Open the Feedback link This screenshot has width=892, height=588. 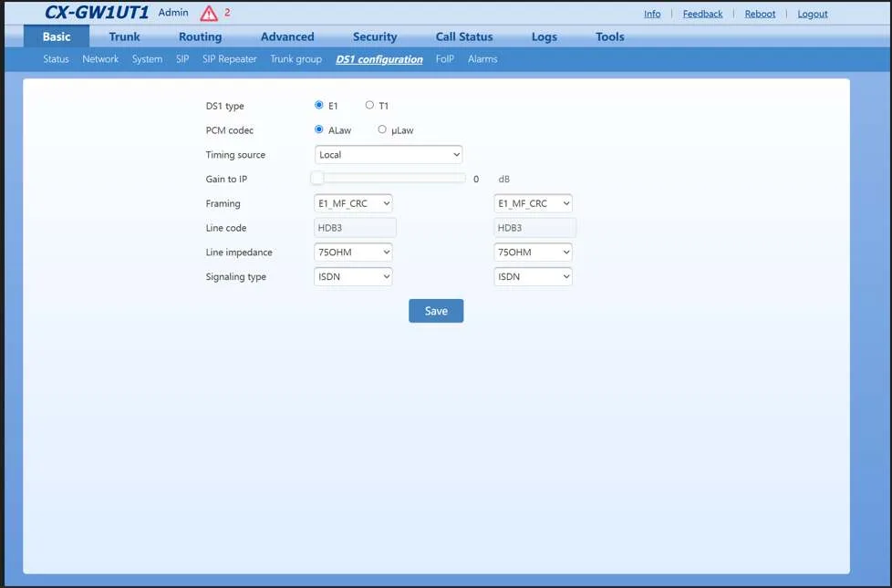(x=702, y=14)
